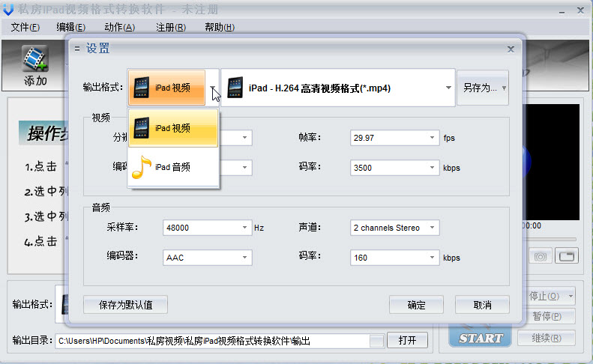Expand the partially hidden resolution dropdown arrow
Image resolution: width=593 pixels, height=364 pixels.
244,138
